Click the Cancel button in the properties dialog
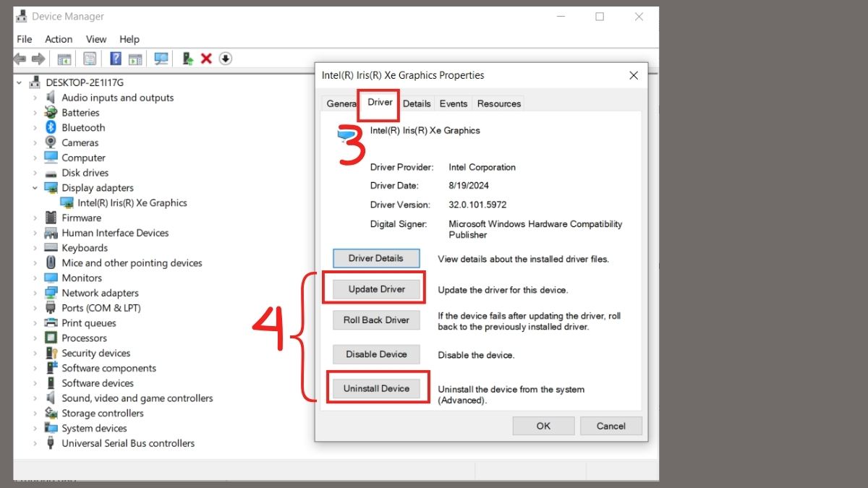Screen dimensions: 868x488 [x=610, y=426]
